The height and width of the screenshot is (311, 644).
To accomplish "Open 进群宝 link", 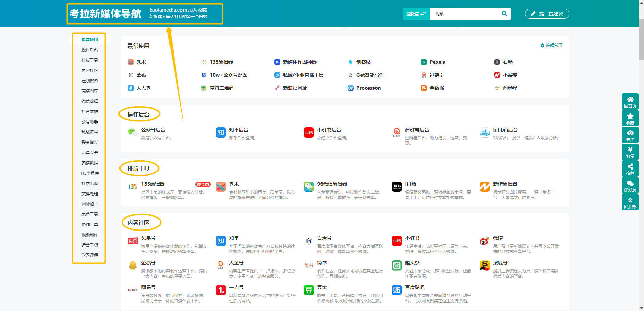I will click(432, 75).
